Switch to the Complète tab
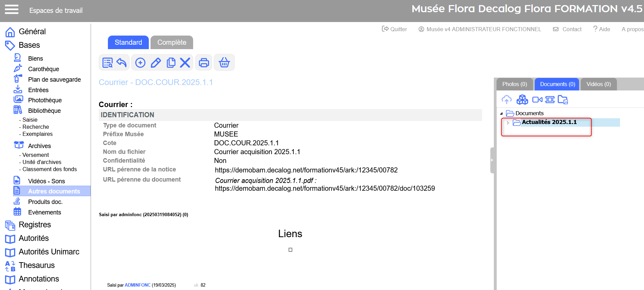 click(x=172, y=42)
